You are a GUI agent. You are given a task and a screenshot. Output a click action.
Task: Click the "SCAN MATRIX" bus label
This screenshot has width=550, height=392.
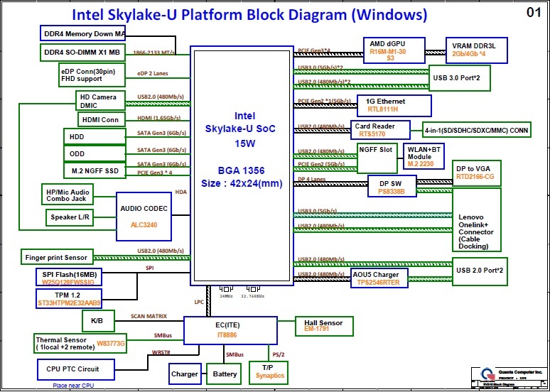149,316
